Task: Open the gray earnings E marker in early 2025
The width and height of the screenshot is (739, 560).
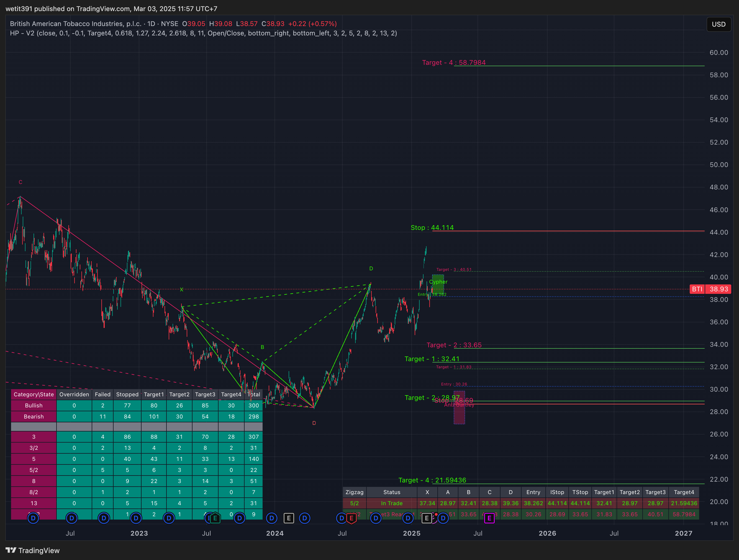Action: point(427,518)
